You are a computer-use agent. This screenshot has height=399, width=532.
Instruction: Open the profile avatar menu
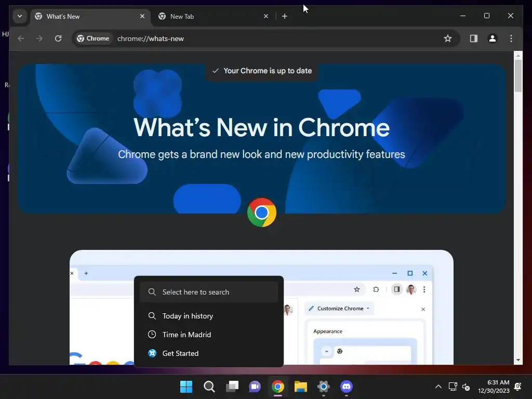tap(493, 38)
